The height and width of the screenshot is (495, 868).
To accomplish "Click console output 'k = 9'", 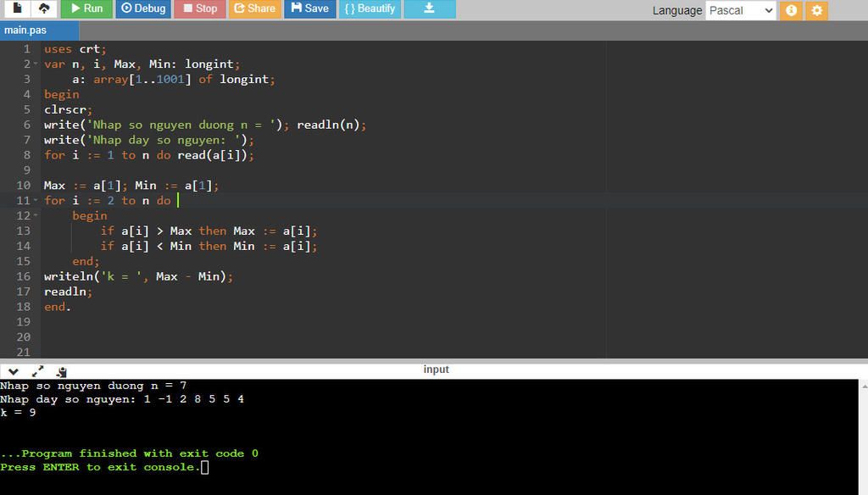I will (19, 413).
